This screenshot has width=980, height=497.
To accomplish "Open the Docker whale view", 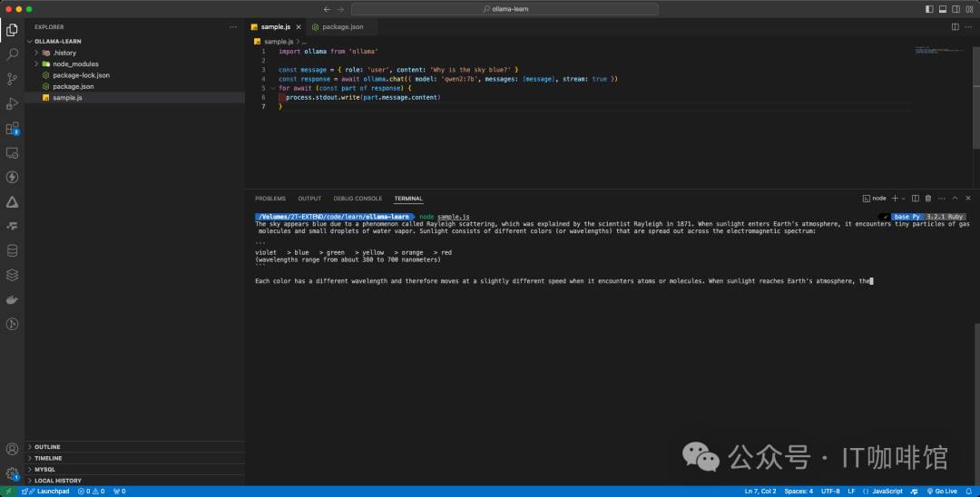I will coord(12,299).
